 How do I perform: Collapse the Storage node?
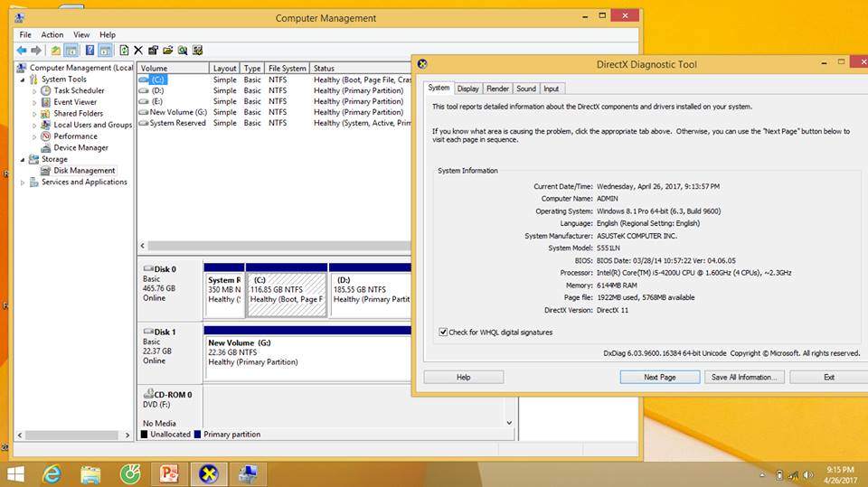tap(23, 159)
